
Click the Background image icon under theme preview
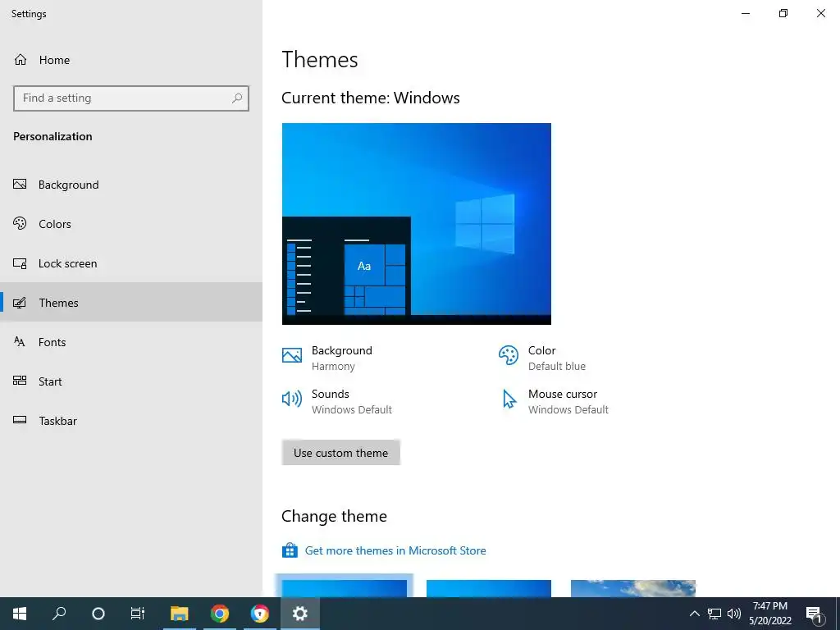[292, 355]
